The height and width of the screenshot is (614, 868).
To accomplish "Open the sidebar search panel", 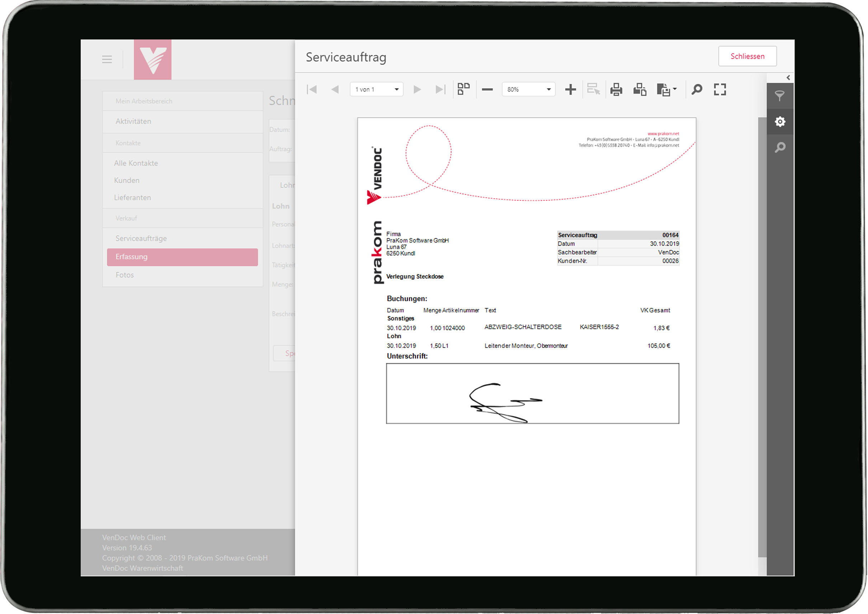I will tap(779, 147).
